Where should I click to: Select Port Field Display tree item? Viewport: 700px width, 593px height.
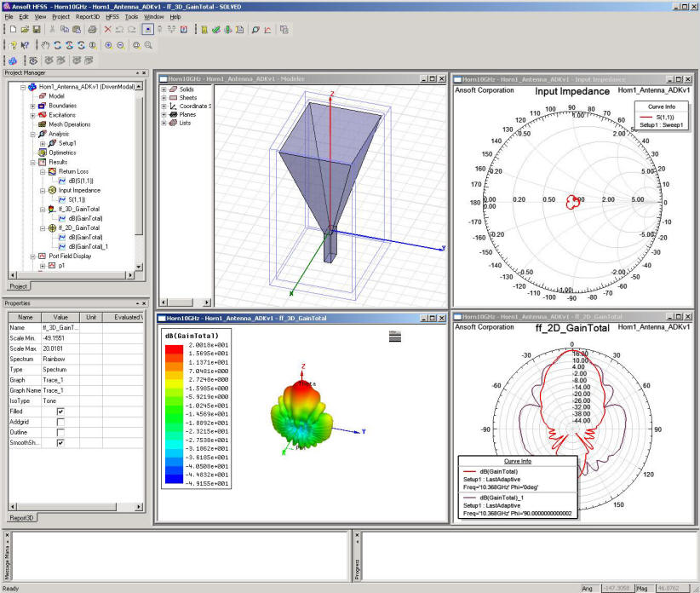pyautogui.click(x=70, y=256)
